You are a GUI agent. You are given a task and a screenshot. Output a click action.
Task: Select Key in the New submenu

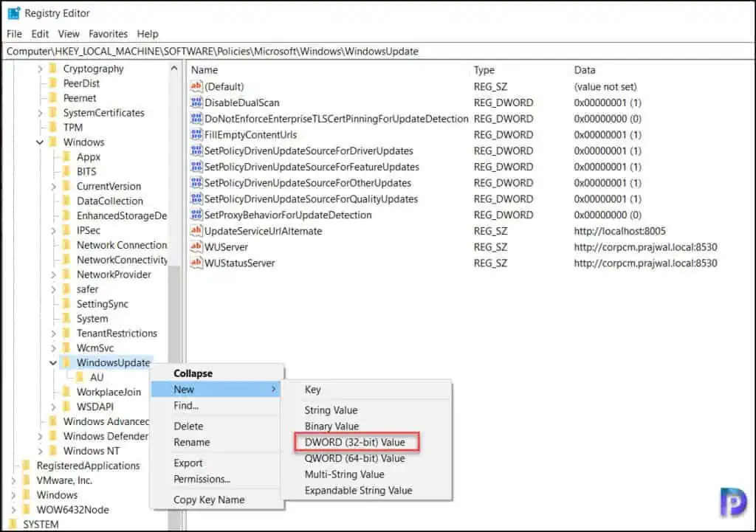(x=313, y=390)
